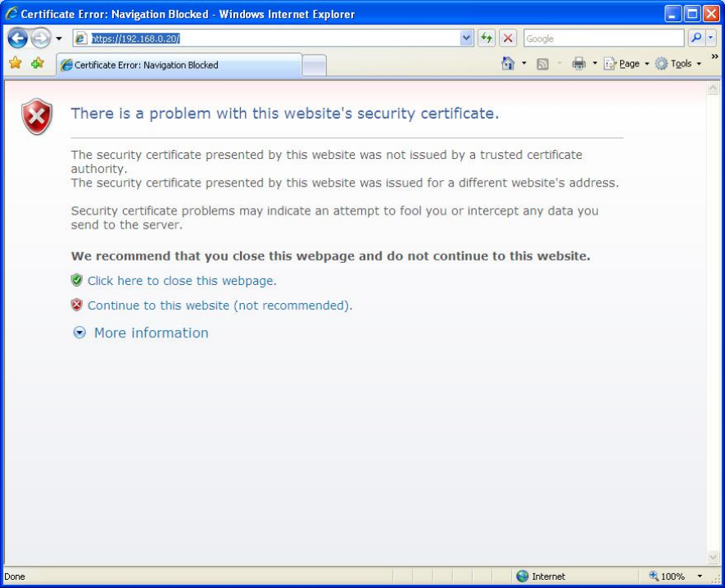Click the search magnifier button
725x588 pixels.
(696, 38)
